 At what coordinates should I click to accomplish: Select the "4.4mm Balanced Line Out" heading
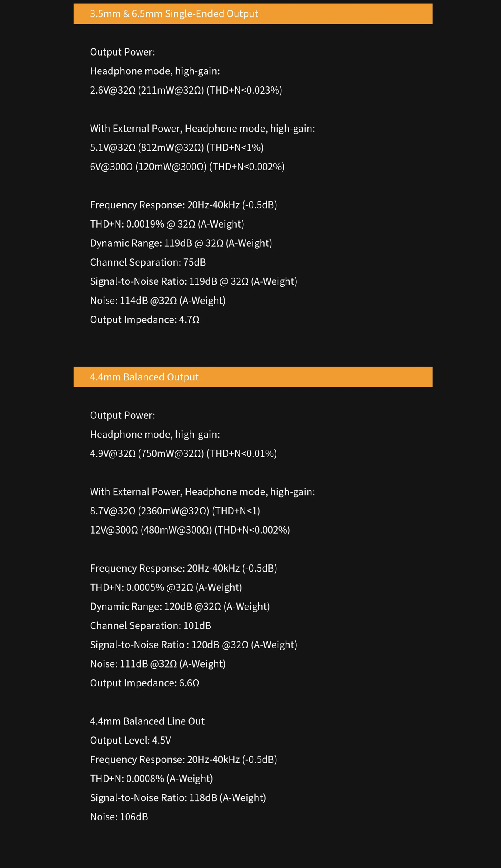147,721
